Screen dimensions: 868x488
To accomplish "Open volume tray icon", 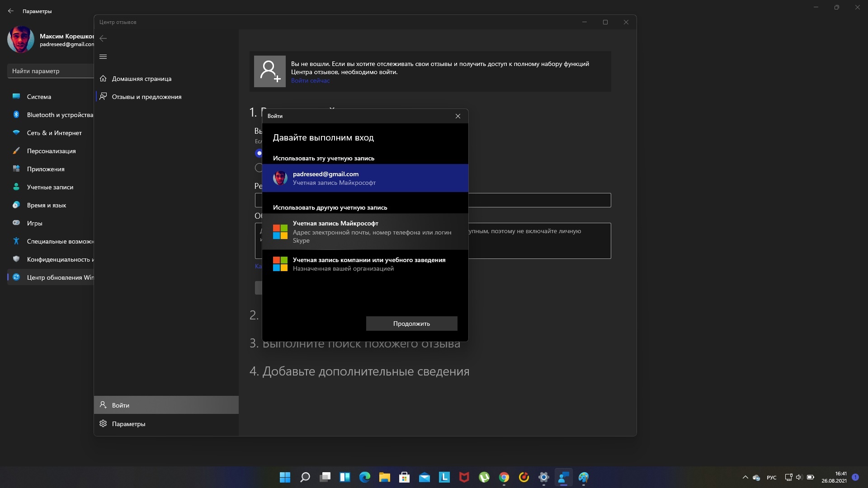I will pos(799,477).
